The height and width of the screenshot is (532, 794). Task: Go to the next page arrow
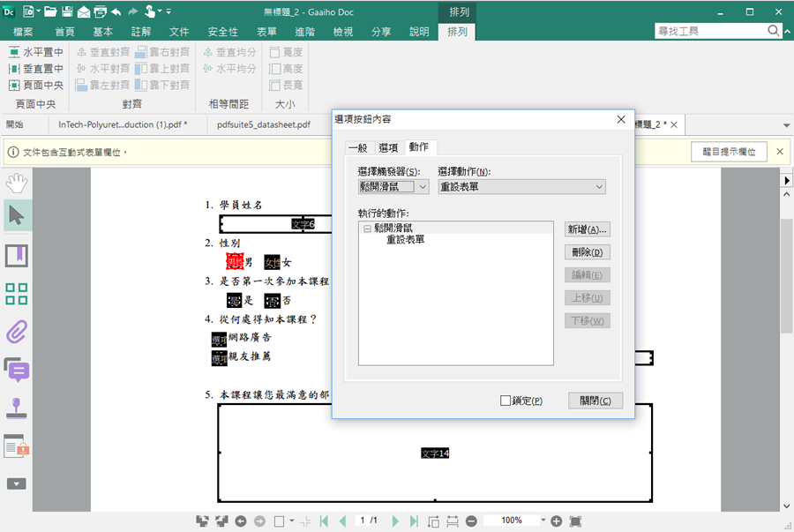pos(394,521)
